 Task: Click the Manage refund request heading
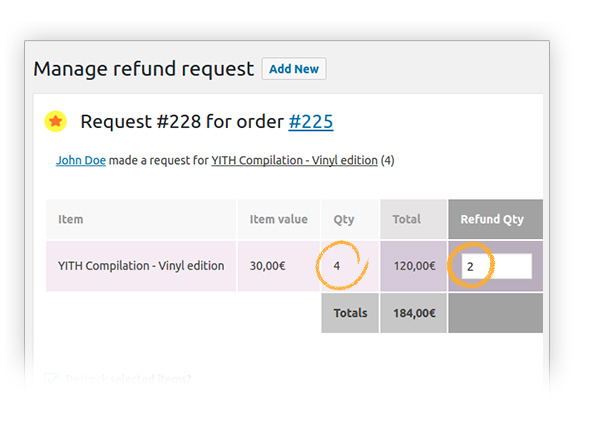(144, 69)
